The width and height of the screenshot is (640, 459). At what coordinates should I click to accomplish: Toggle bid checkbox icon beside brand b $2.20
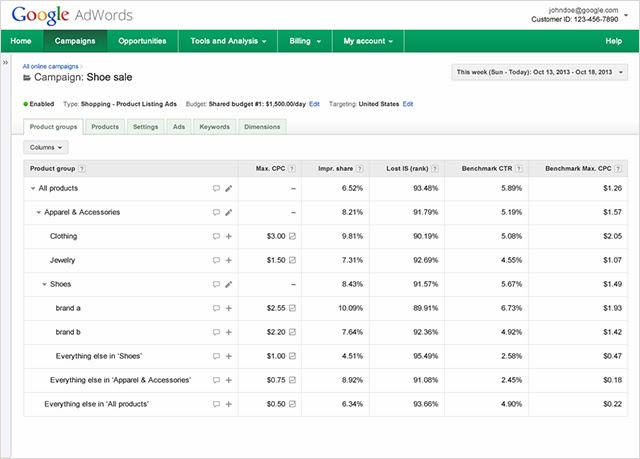coord(292,333)
